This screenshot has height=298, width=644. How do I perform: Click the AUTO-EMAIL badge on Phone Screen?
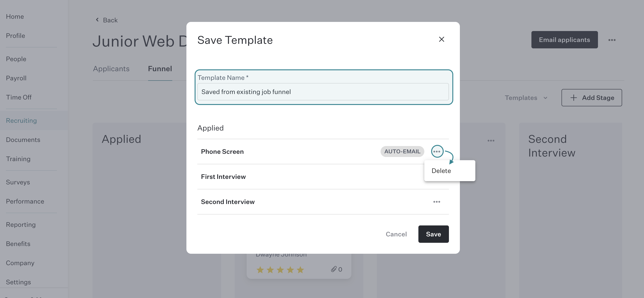point(402,152)
